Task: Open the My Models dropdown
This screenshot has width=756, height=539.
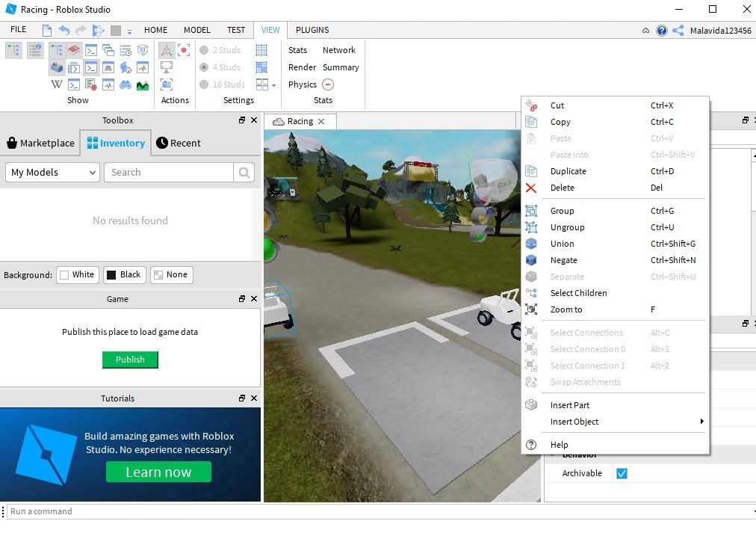Action: (x=52, y=172)
